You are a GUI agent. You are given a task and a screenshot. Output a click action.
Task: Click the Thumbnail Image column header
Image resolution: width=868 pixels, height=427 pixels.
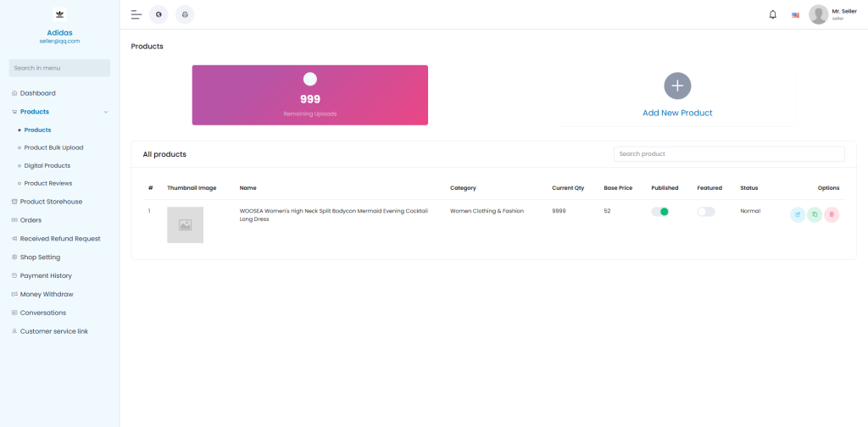coord(192,188)
